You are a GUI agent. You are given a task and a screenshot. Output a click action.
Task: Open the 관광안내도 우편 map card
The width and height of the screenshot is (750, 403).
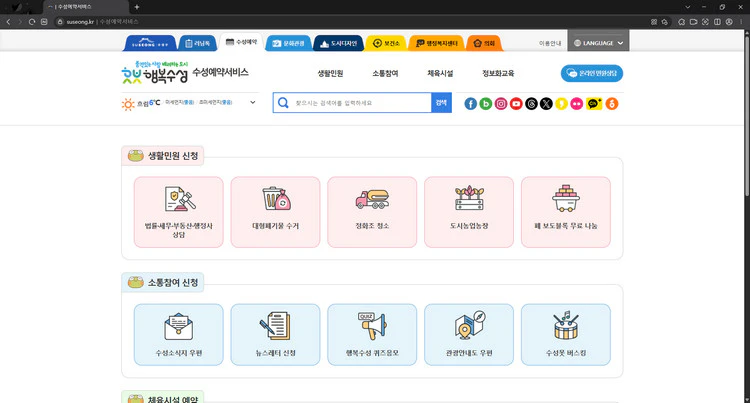[469, 335]
